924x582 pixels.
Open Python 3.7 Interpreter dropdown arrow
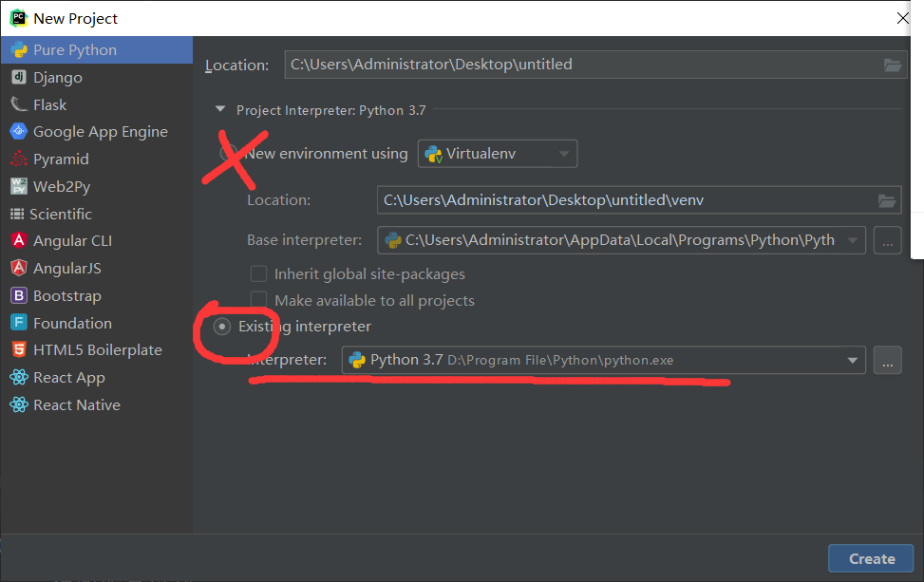[x=852, y=360]
